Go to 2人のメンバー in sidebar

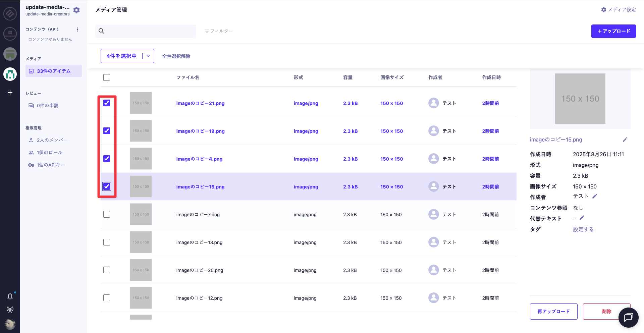52,140
